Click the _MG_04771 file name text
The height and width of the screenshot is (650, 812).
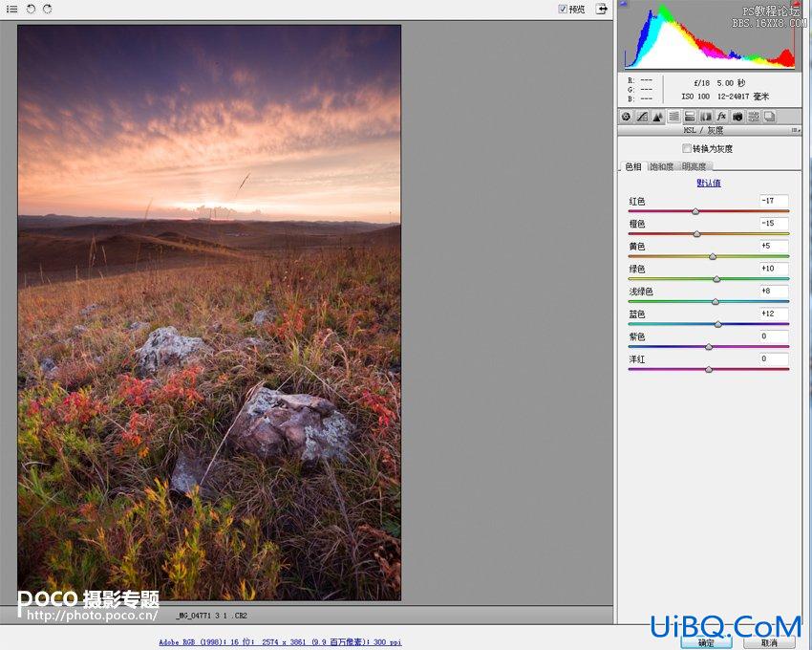point(211,616)
